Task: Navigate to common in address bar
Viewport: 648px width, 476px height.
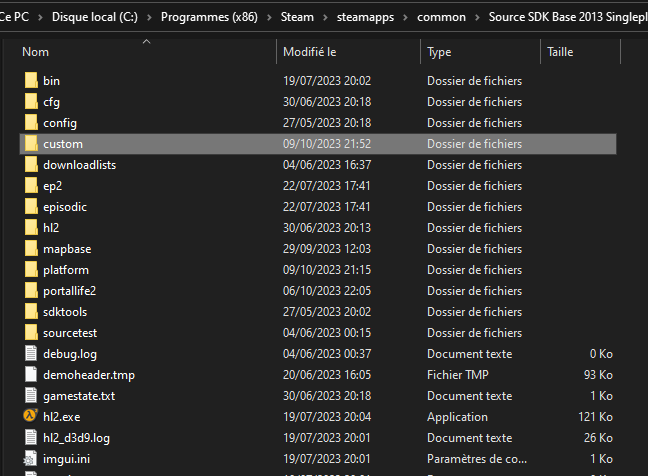Action: coord(441,17)
